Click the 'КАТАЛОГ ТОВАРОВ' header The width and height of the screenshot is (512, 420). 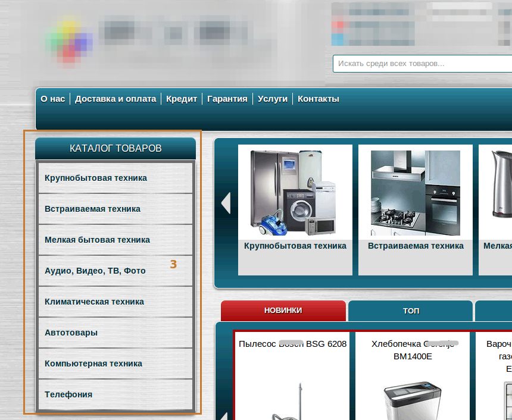tap(115, 149)
